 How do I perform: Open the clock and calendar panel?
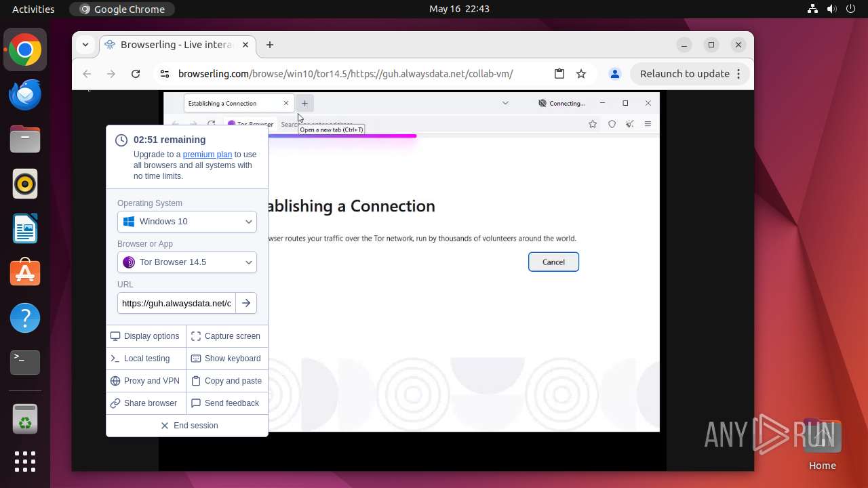tap(459, 9)
